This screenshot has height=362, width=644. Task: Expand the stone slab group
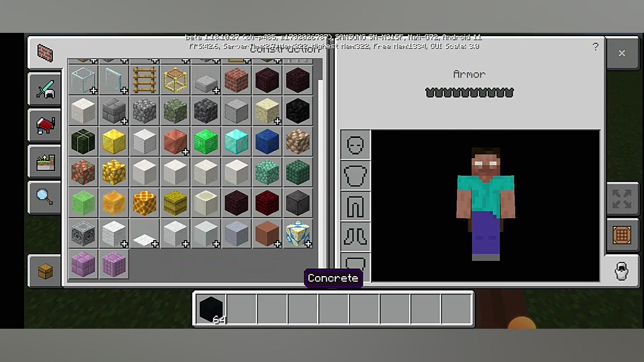(x=206, y=80)
